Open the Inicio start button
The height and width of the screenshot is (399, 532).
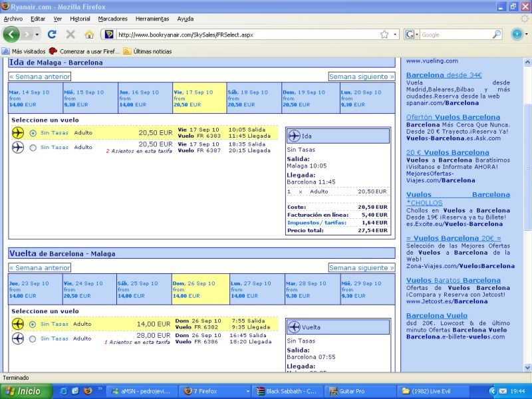pos(27,391)
